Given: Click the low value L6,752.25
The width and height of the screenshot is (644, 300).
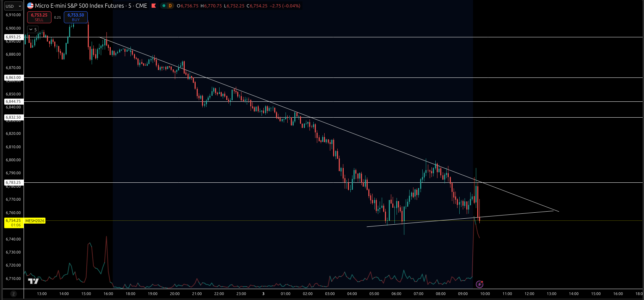Looking at the screenshot, I should (x=234, y=6).
